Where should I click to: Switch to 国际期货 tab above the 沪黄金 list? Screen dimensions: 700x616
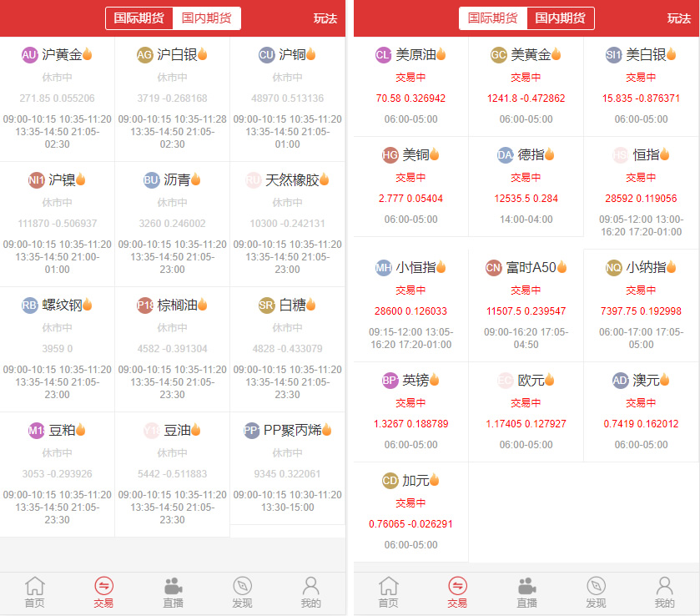[x=139, y=18]
